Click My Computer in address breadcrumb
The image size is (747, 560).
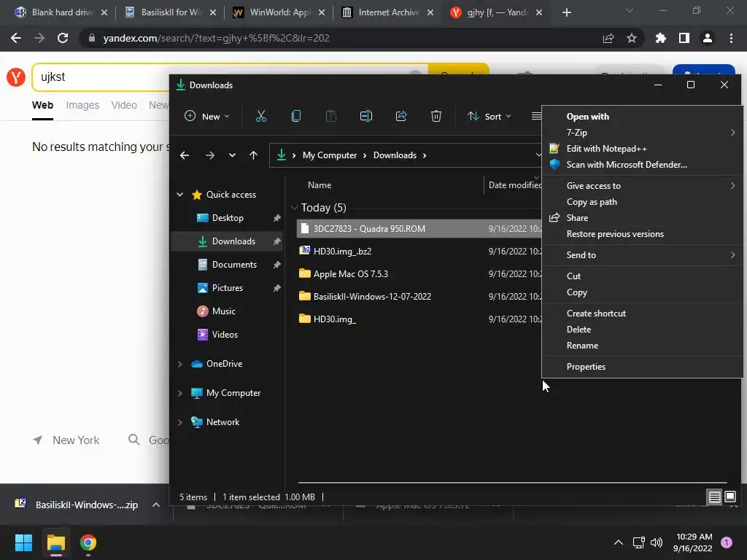(x=330, y=155)
